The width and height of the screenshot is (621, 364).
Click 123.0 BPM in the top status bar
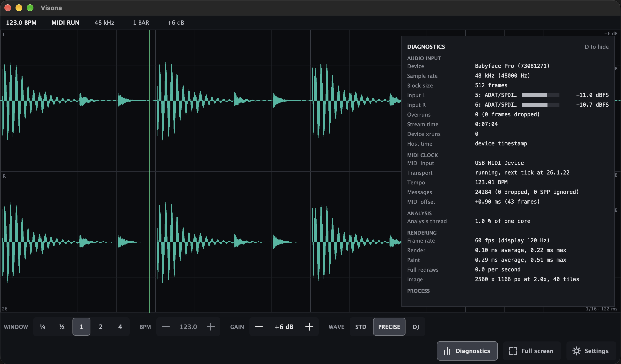21,23
